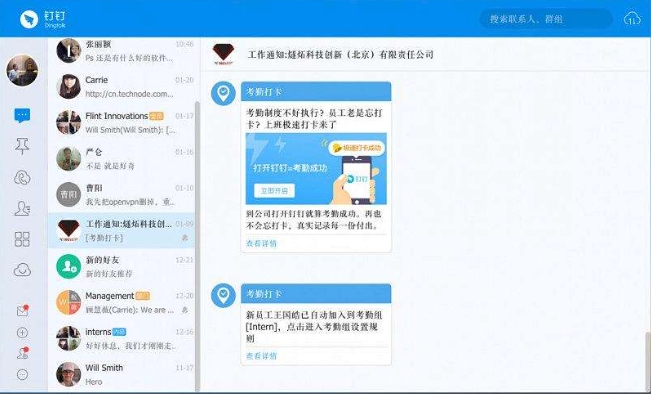Click the second 考勤打卡 card header

click(x=316, y=294)
